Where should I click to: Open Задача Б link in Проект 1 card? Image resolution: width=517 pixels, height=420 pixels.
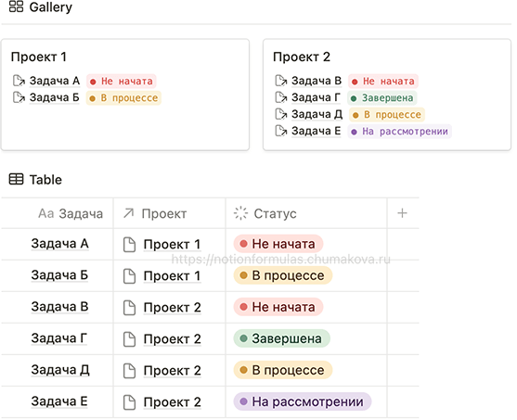55,97
